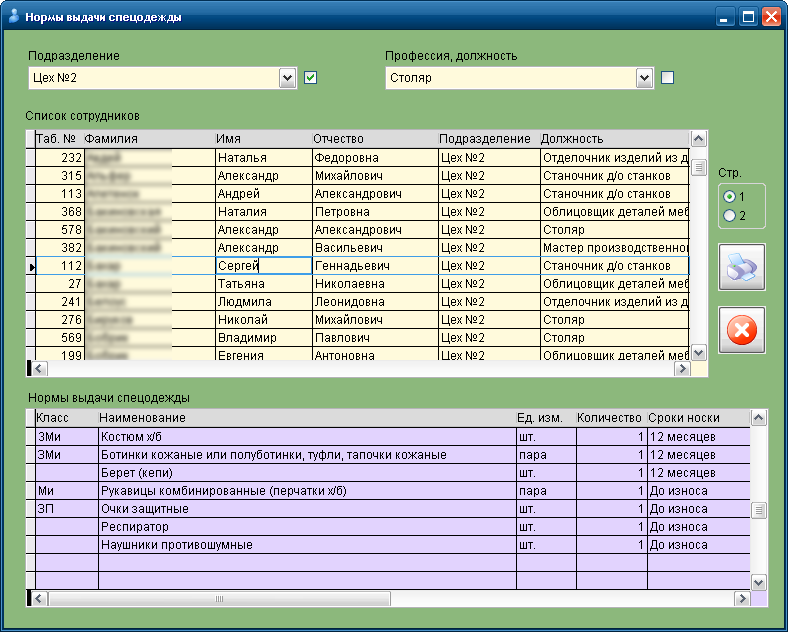Click employee list scroll up arrow
The width and height of the screenshot is (788, 632).
[x=699, y=139]
